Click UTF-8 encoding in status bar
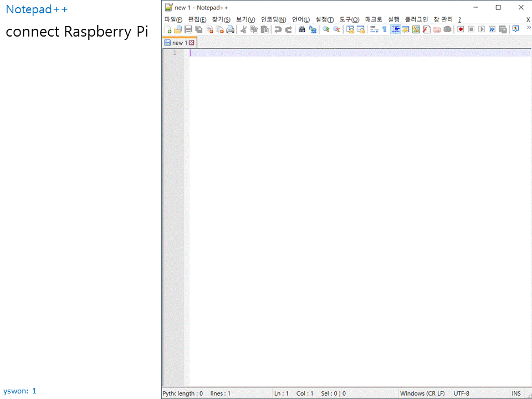 462,393
